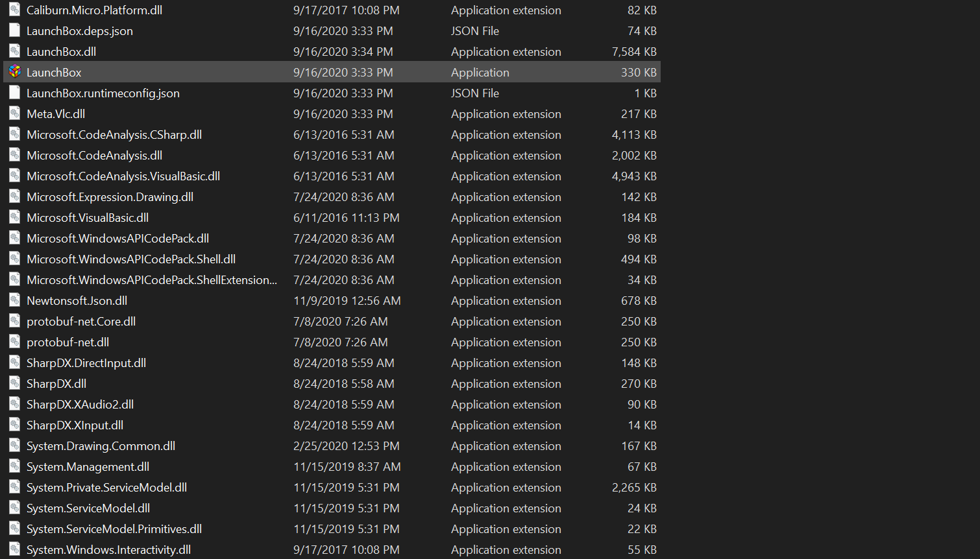
Task: Select the truncated Microsoft.WindowsAPICodePack.ShellExtension... file name
Action: coord(152,280)
